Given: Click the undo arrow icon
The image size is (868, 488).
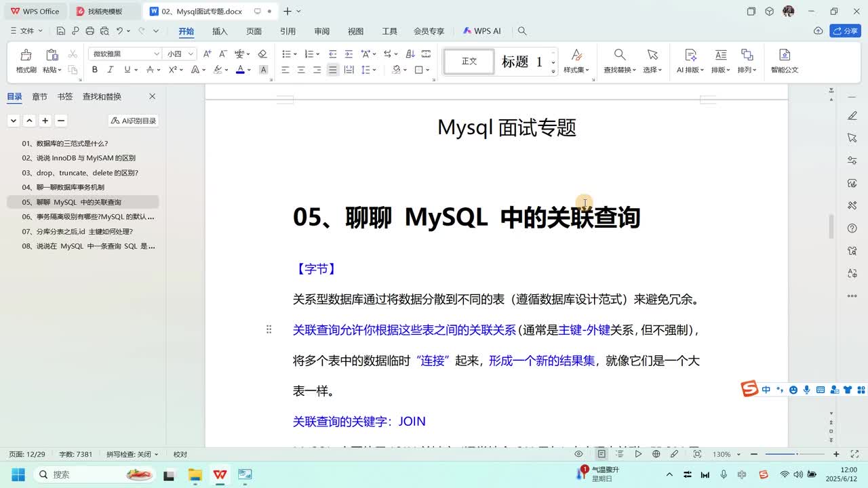Looking at the screenshot, I should pos(119,31).
